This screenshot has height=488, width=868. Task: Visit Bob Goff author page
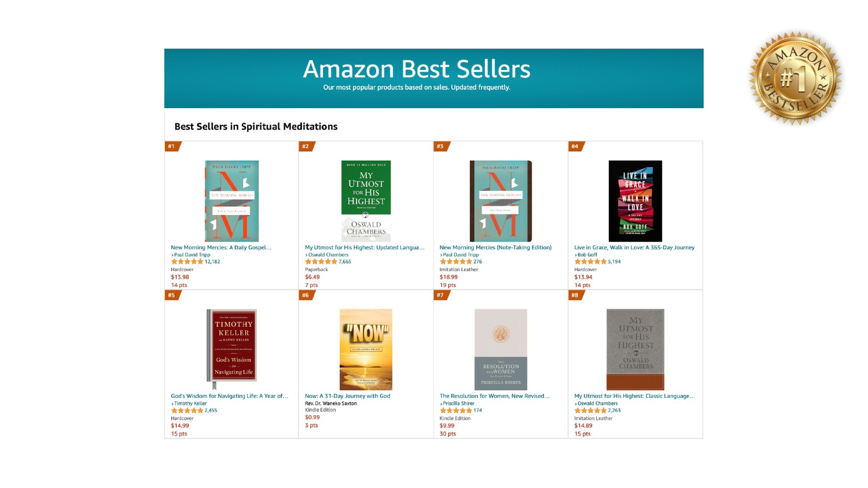587,254
